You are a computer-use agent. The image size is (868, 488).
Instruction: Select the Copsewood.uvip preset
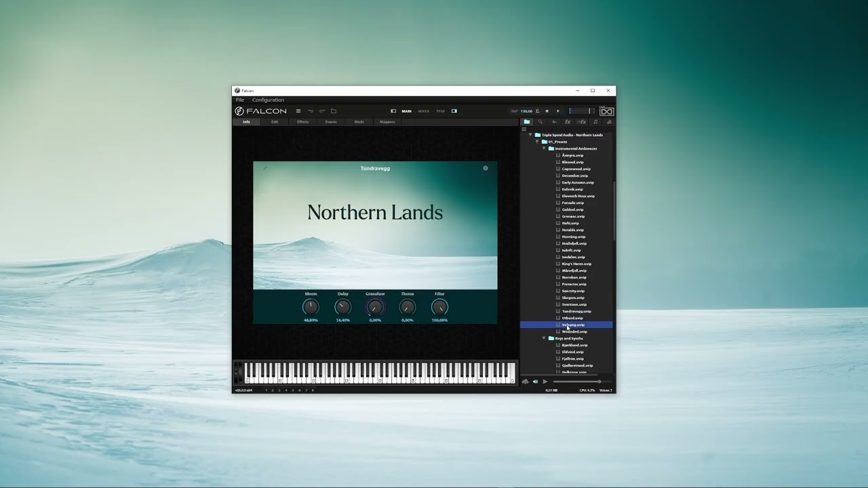(576, 169)
